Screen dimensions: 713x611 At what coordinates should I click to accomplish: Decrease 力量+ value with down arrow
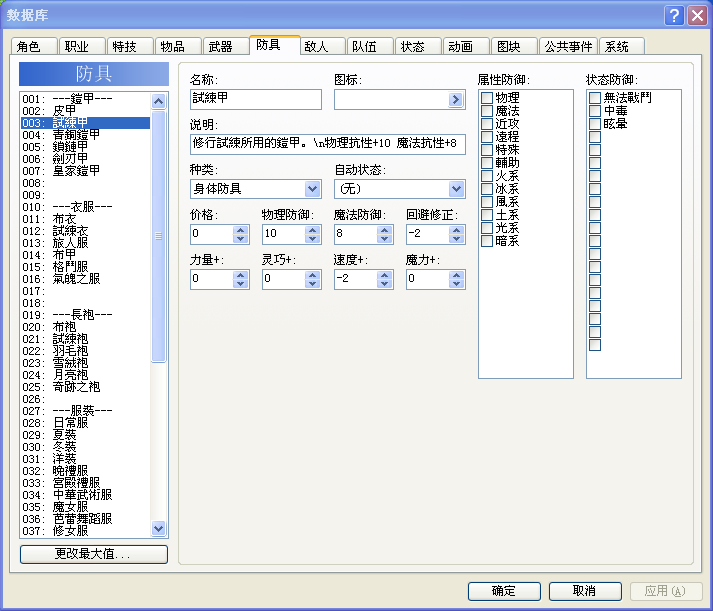click(240, 284)
